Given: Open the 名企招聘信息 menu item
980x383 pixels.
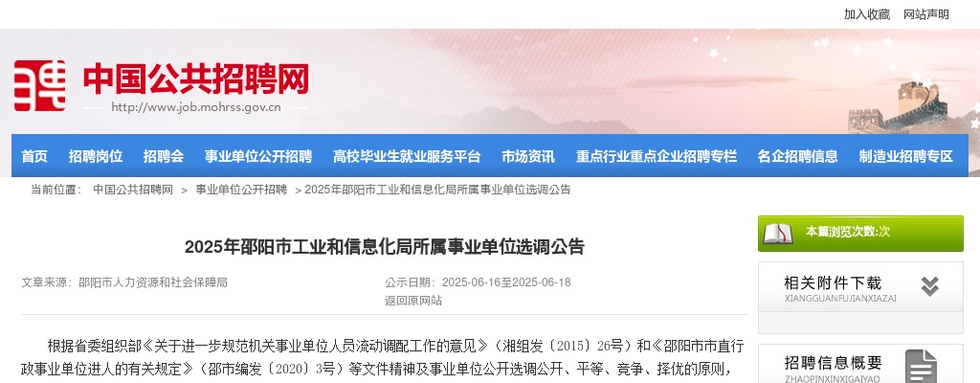Looking at the screenshot, I should coord(797,156).
